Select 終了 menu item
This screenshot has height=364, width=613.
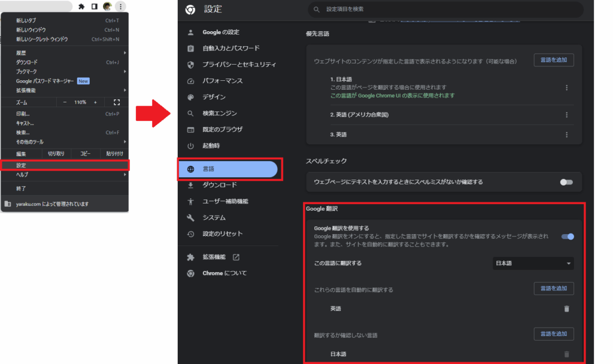(65, 189)
